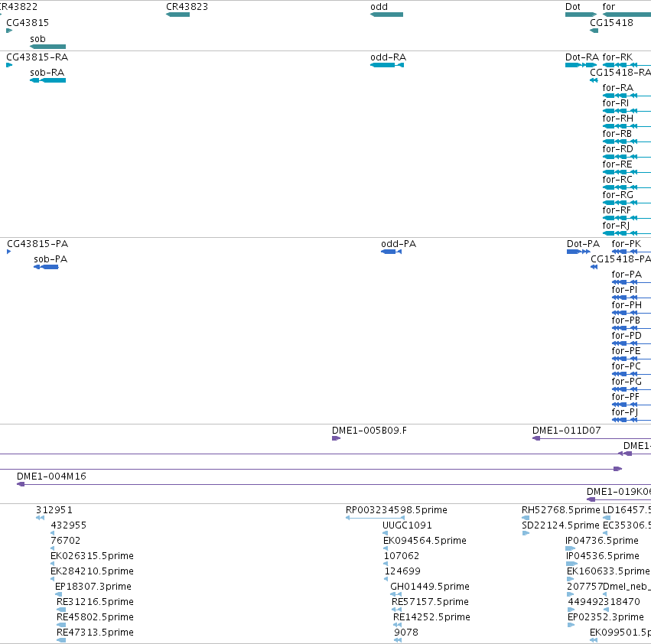Screen dimensions: 651x644
Task: Open the GH01449.5prime EST label
Action: (x=430, y=587)
